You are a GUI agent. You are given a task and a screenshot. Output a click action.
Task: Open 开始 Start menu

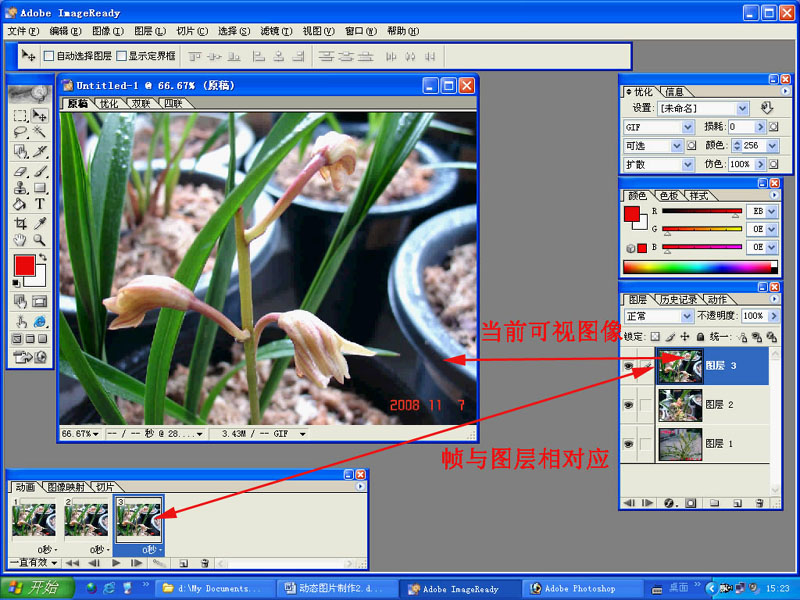(x=37, y=588)
